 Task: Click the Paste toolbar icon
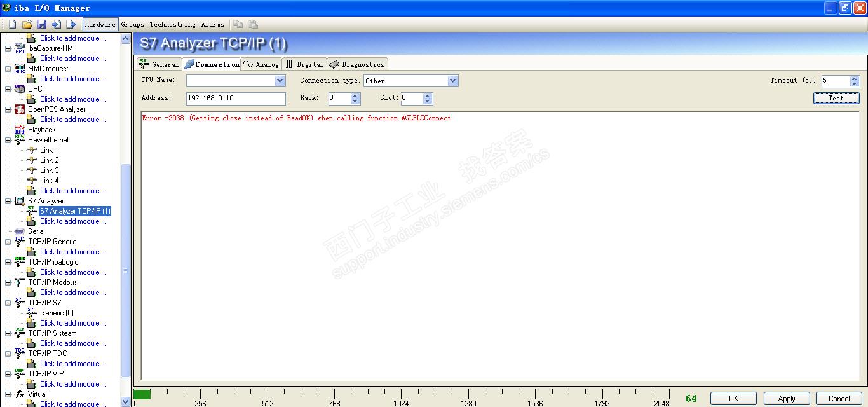coord(253,24)
